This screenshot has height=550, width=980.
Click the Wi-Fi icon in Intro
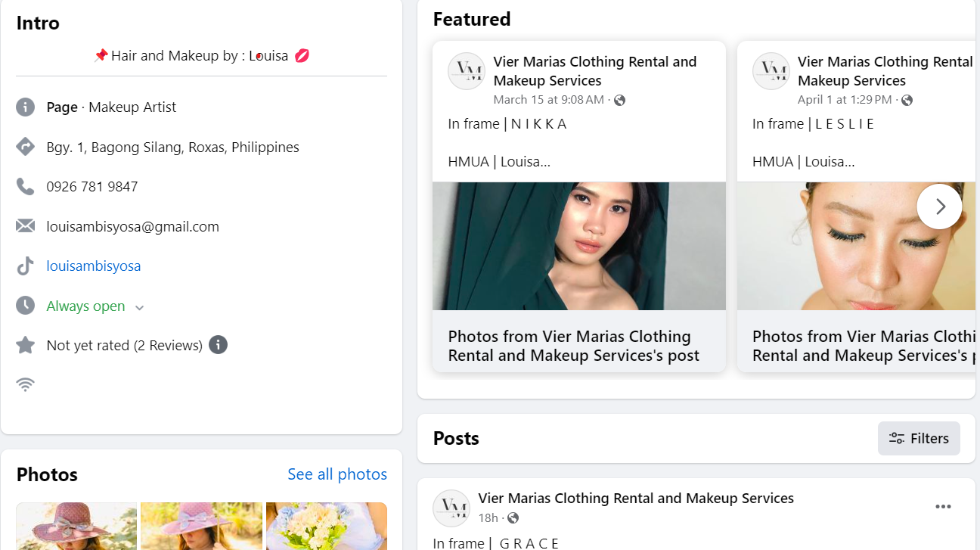(26, 384)
